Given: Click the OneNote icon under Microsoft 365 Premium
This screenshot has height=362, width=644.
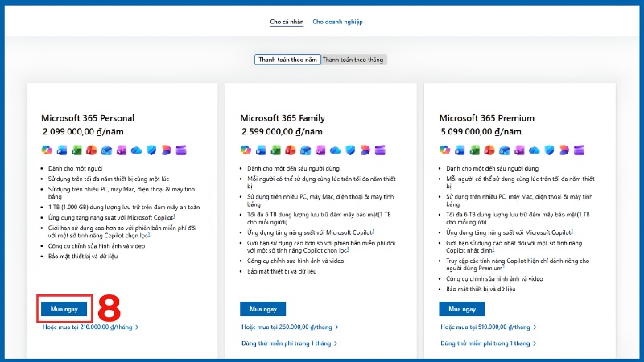Looking at the screenshot, I should click(x=519, y=150).
